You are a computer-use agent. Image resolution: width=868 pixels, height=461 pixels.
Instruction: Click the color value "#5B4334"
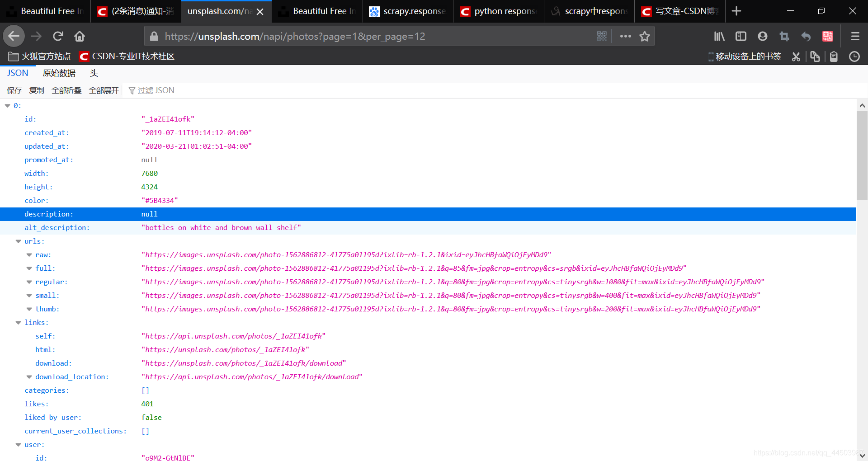coord(160,201)
